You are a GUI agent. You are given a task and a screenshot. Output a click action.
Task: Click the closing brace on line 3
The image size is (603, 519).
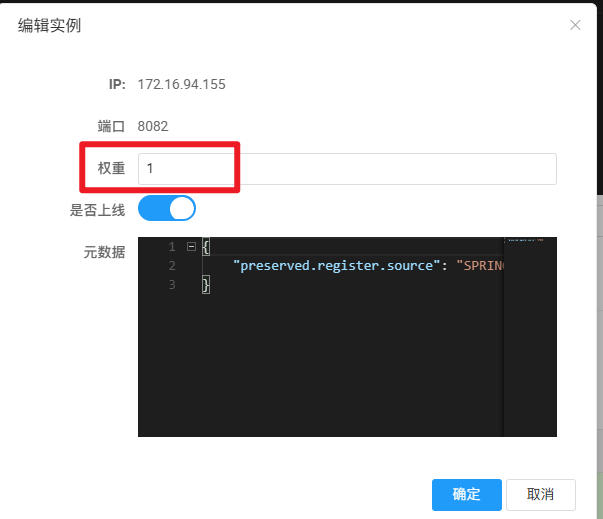click(206, 285)
